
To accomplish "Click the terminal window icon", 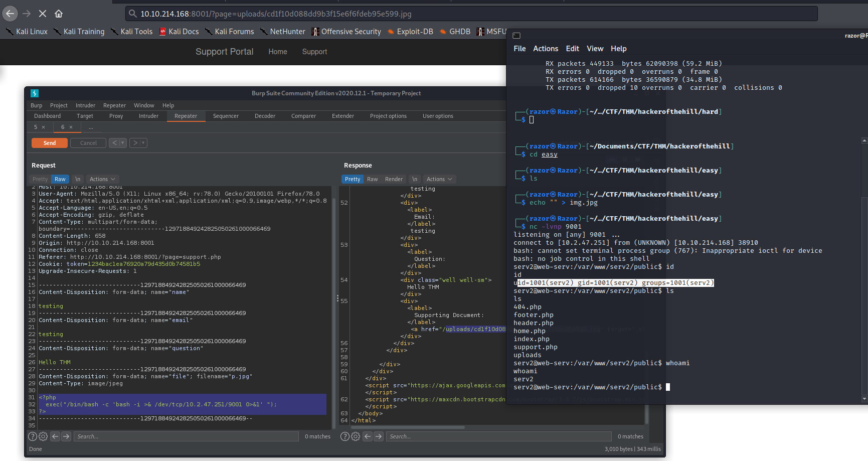I will click(516, 36).
